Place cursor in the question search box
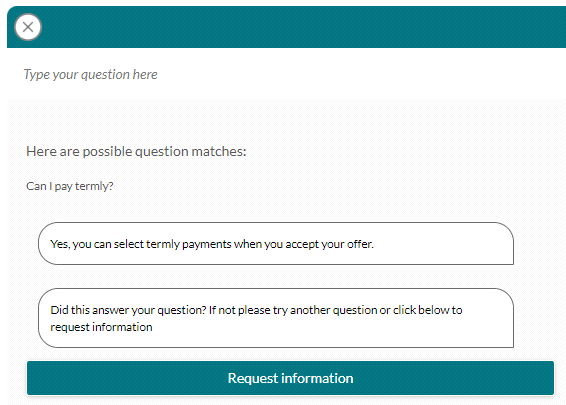 (287, 74)
